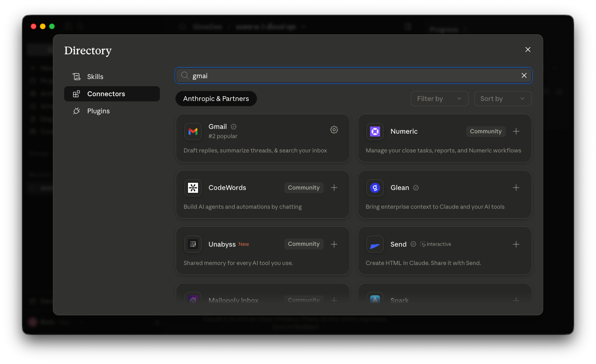Add the Send connector with plus
Image resolution: width=596 pixels, height=364 pixels.
point(516,244)
